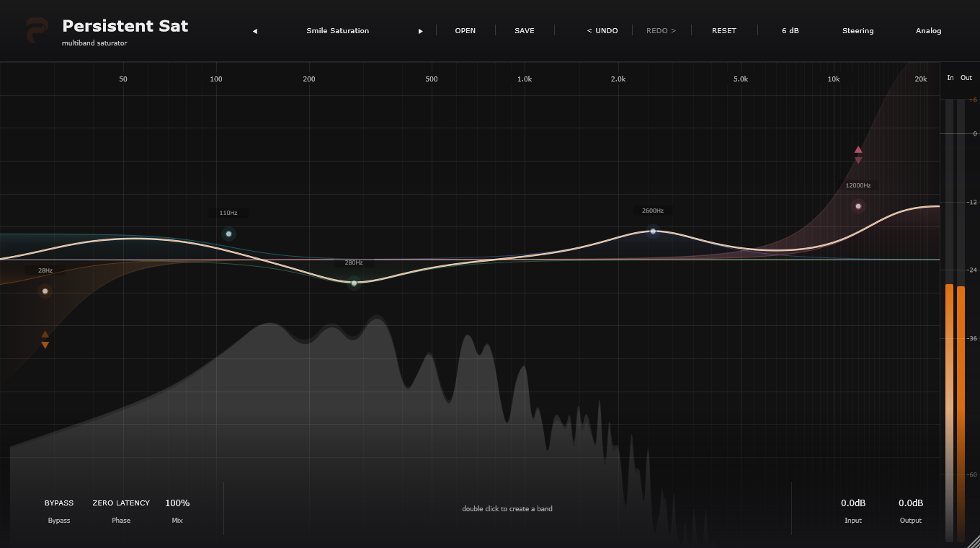
Task: Click the orange up triangle below 28Hz
Action: (x=45, y=334)
